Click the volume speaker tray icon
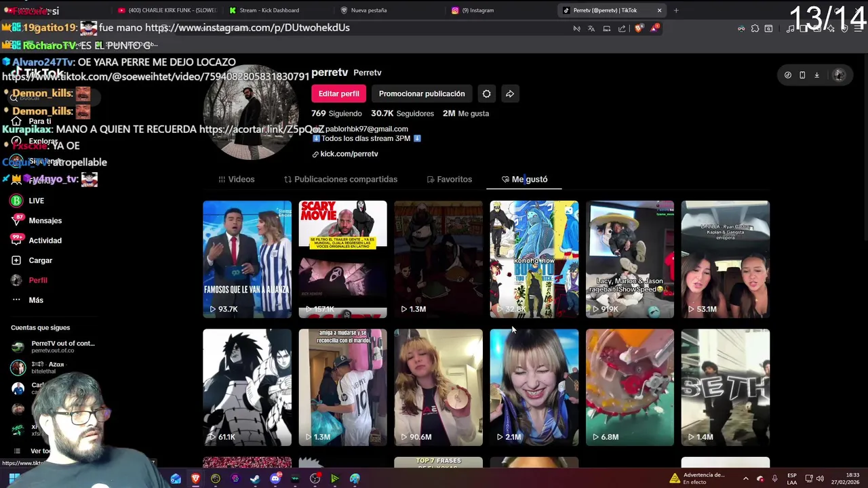Viewport: 868px width, 488px height. point(821,479)
